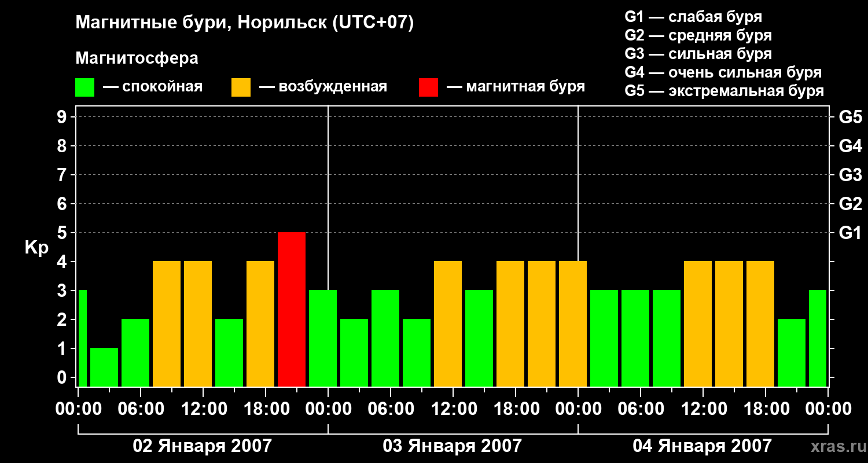Image resolution: width=868 pixels, height=463 pixels.
Task: Click the G5 tick label on the right axis
Action: [851, 117]
